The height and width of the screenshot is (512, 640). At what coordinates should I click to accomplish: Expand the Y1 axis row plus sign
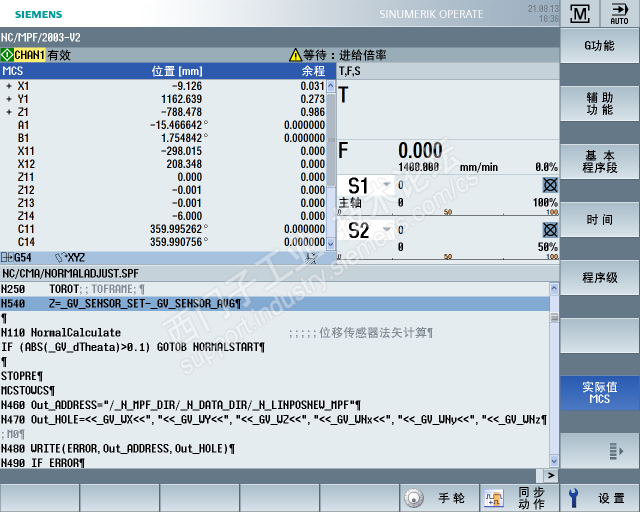tap(9, 99)
